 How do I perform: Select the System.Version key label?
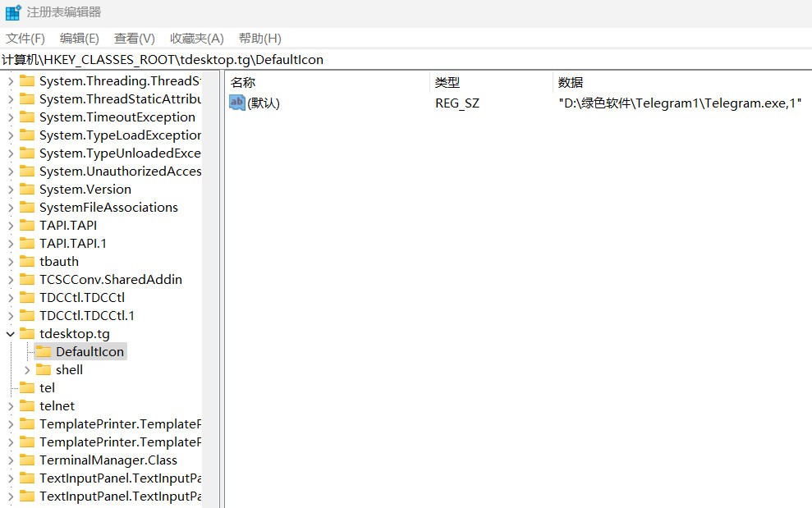85,189
